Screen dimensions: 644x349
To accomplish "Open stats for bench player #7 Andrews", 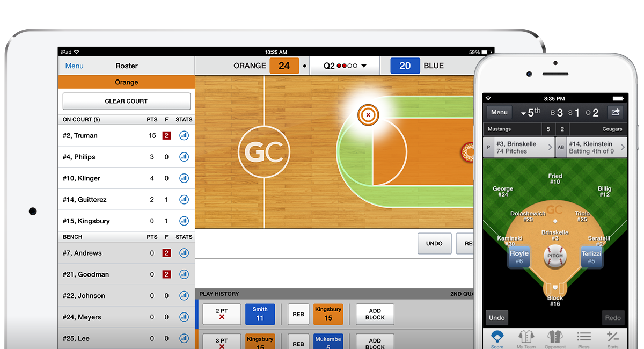I will (184, 253).
